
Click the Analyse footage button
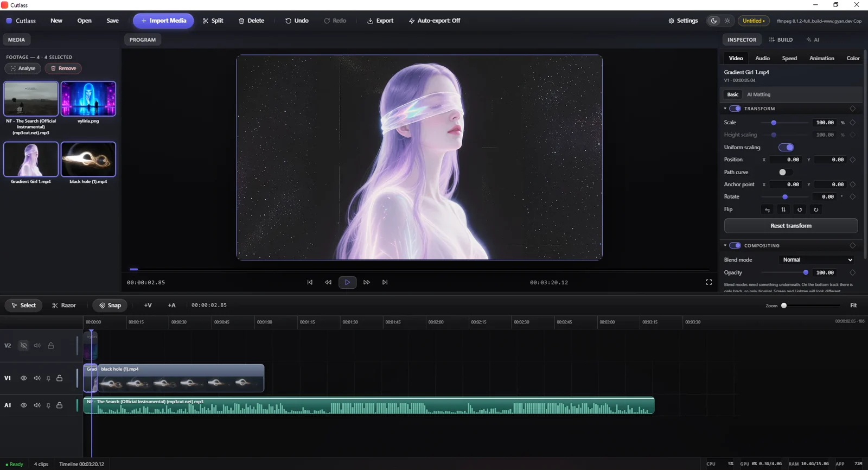(23, 68)
